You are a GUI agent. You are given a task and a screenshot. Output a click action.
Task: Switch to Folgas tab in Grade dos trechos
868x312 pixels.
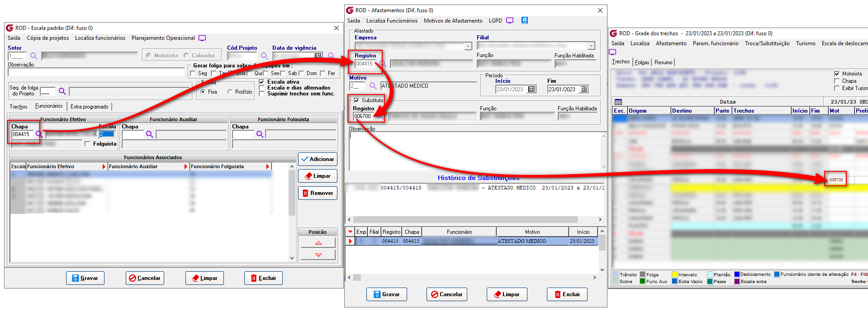point(642,62)
